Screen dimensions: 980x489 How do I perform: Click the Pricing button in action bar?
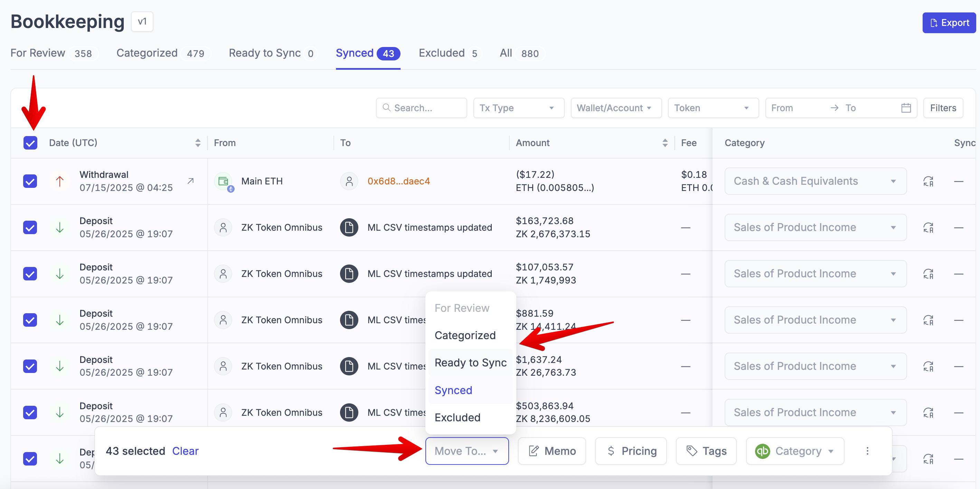click(631, 451)
